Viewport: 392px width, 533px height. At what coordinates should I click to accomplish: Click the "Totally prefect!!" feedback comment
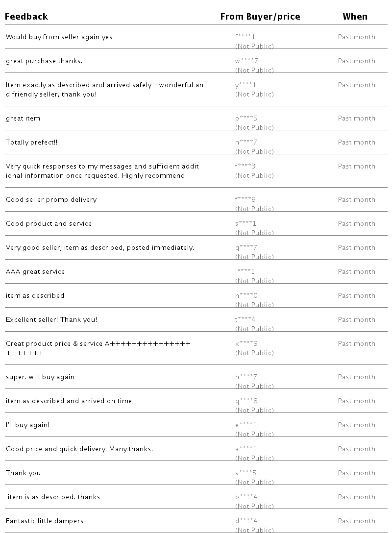pos(32,143)
